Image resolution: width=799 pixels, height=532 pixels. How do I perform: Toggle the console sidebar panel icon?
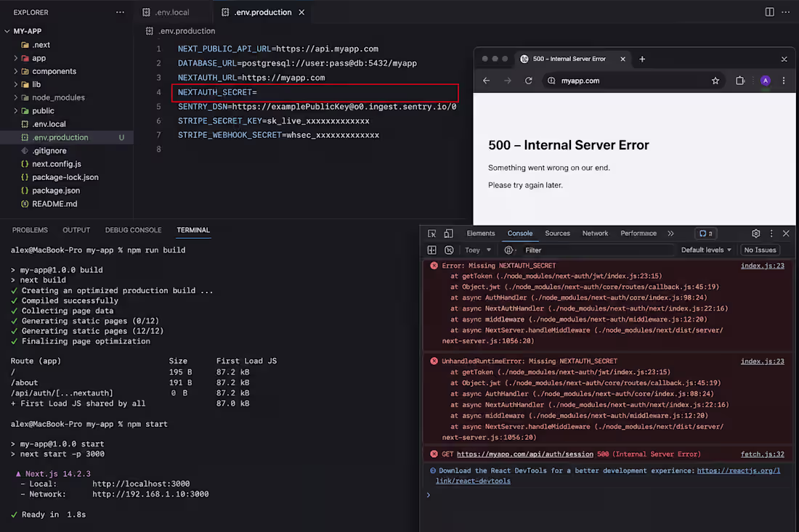pyautogui.click(x=431, y=250)
